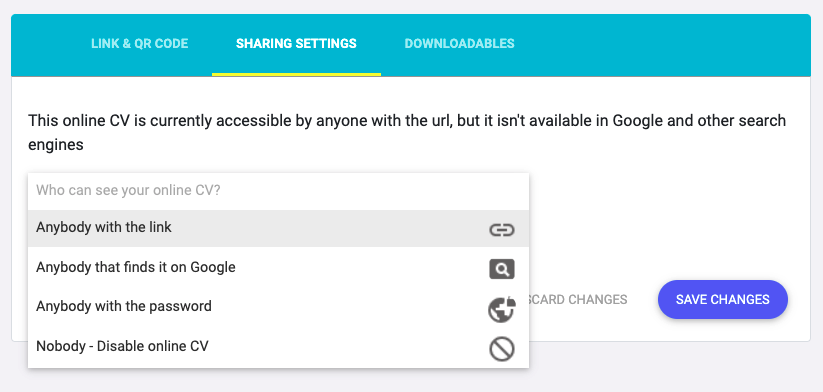Image resolution: width=823 pixels, height=392 pixels.
Task: Click the CV accessibility status text
Action: pyautogui.click(x=407, y=132)
